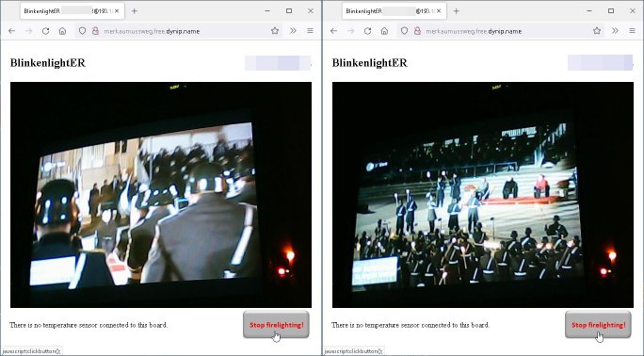This screenshot has height=356, width=644.
Task: Go back in the left browser window
Action: pos(11,31)
